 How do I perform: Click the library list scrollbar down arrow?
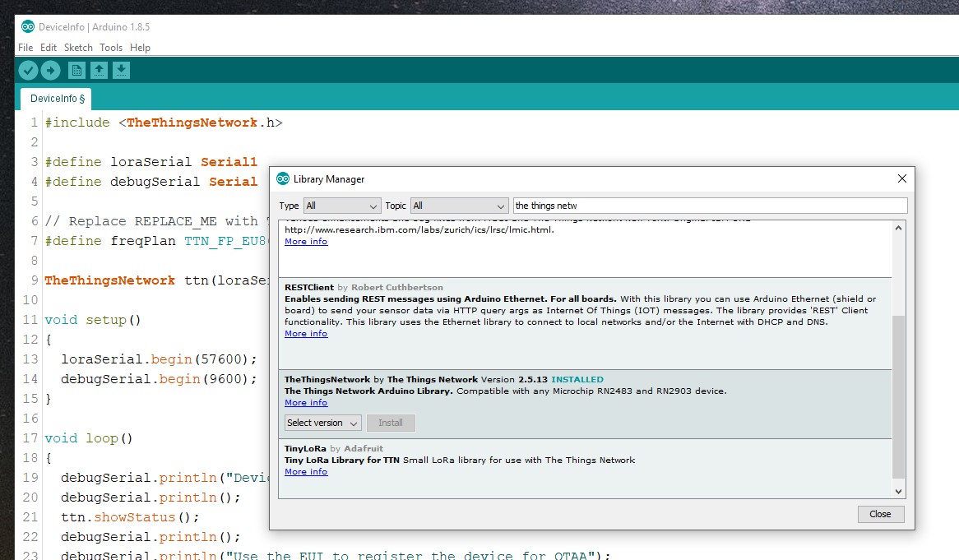pyautogui.click(x=898, y=491)
